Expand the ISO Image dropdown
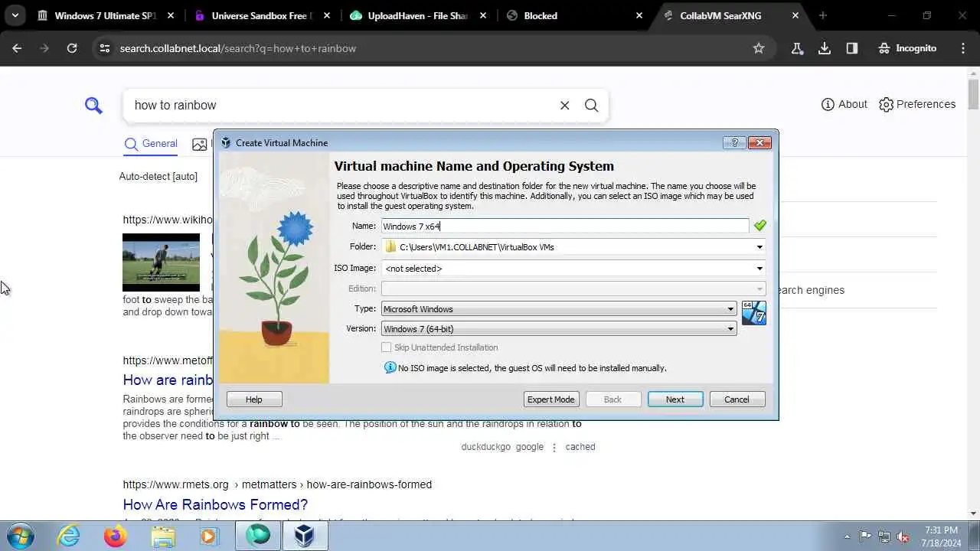Screen dimensions: 980x551 click(x=759, y=269)
